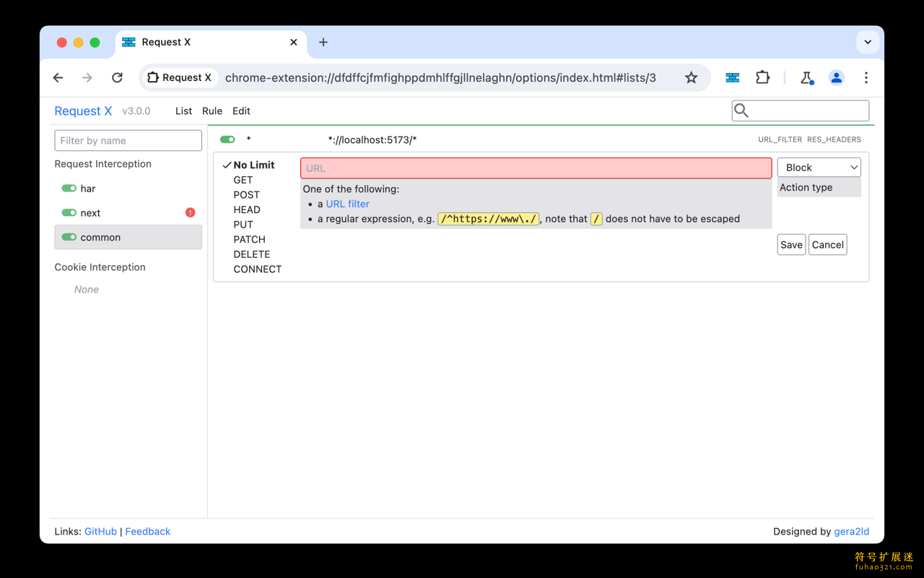
Task: Open the Edit menu
Action: pos(241,111)
